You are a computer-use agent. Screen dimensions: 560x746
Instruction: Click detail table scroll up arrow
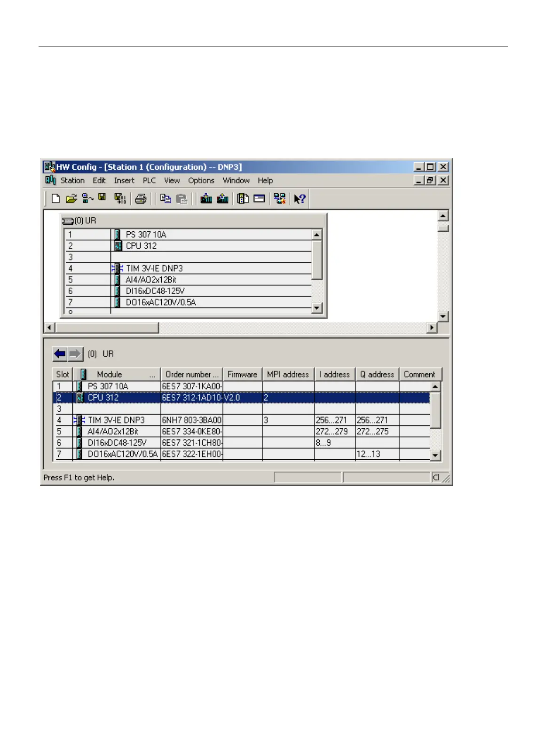coord(435,386)
